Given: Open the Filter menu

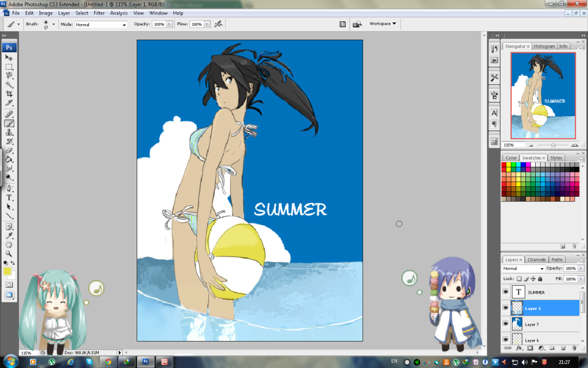Looking at the screenshot, I should click(x=99, y=13).
